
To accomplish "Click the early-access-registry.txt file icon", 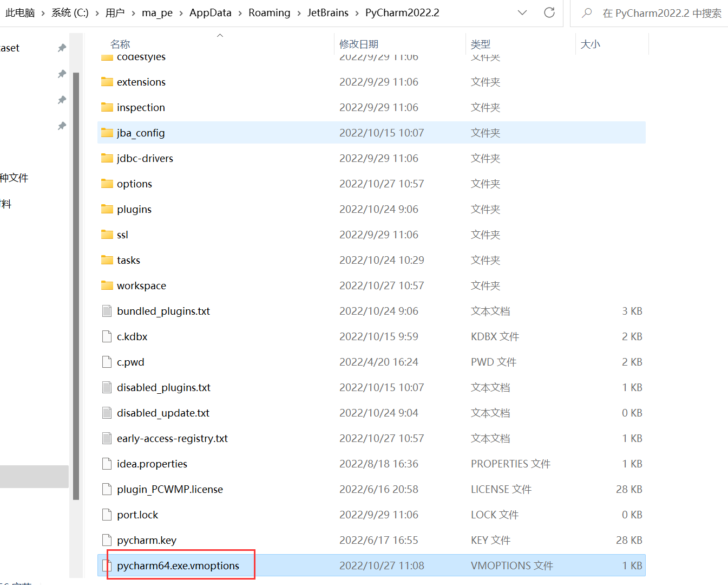I will [x=107, y=438].
